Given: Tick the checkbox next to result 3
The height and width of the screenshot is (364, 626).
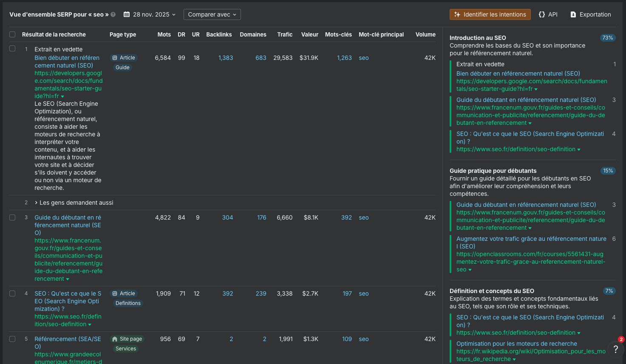Looking at the screenshot, I should 12,217.
